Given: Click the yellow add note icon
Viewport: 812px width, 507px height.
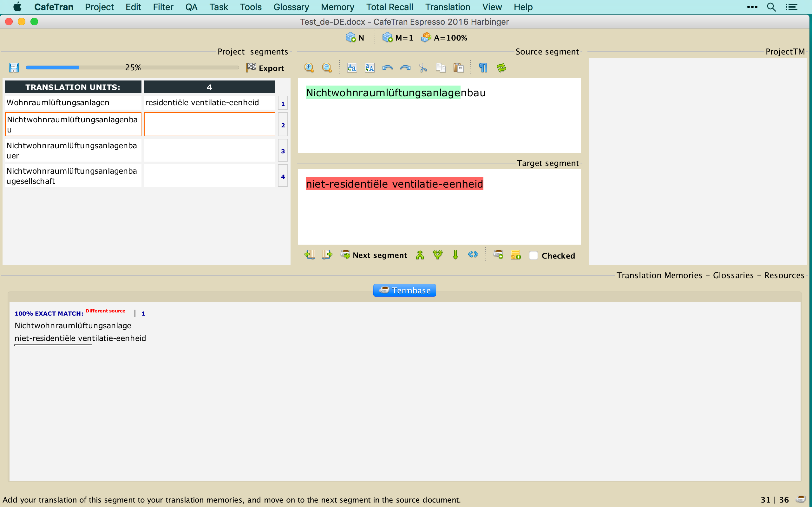Looking at the screenshot, I should click(515, 255).
